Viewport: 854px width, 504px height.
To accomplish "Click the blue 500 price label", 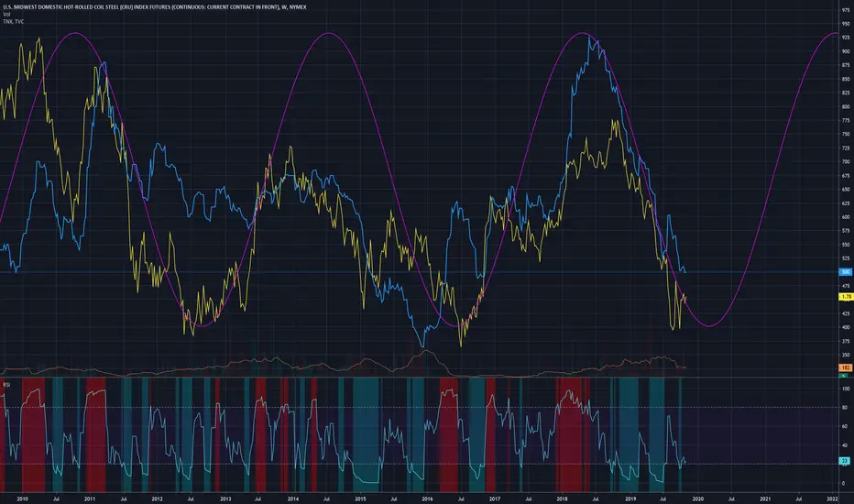I will point(846,272).
